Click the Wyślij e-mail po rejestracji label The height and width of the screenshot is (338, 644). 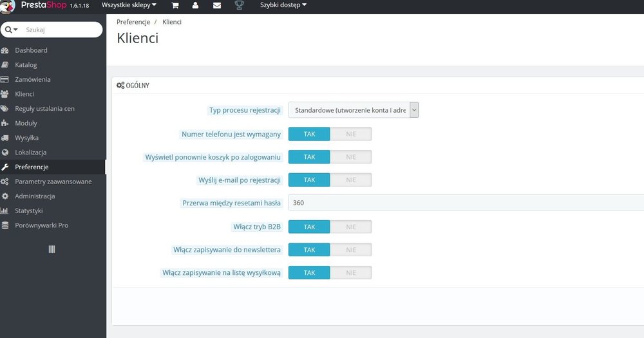240,180
